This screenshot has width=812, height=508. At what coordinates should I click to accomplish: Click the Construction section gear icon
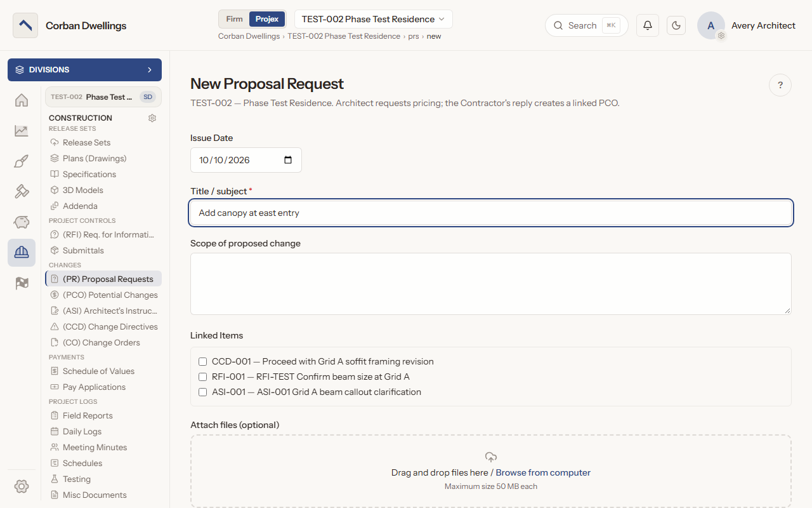click(x=152, y=118)
